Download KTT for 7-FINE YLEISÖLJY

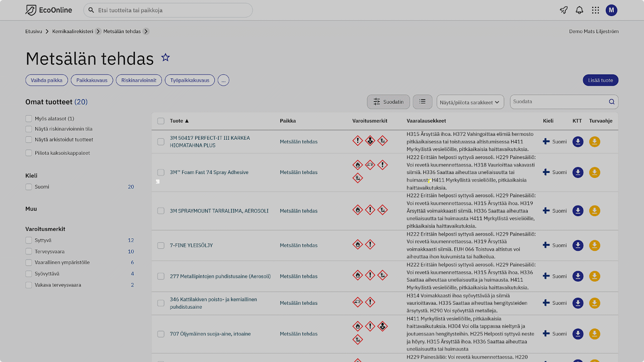[578, 245]
